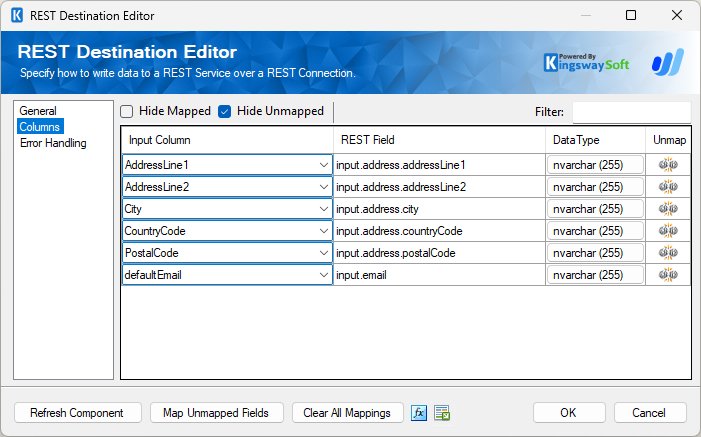The image size is (701, 437).
Task: Open the defaultEmail input column dropdown
Action: (x=324, y=274)
